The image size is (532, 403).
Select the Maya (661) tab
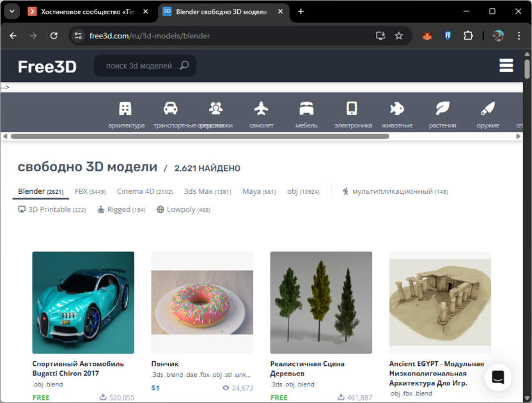click(259, 191)
